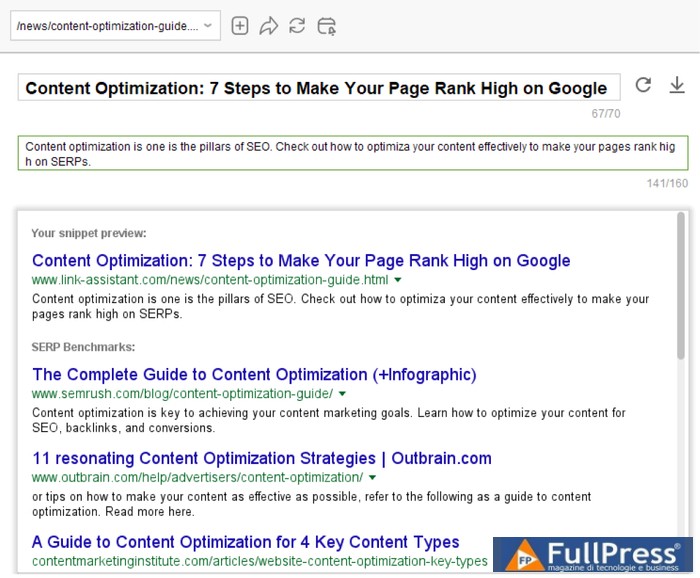Click the add page plus icon
This screenshot has width=700, height=578.
240,26
